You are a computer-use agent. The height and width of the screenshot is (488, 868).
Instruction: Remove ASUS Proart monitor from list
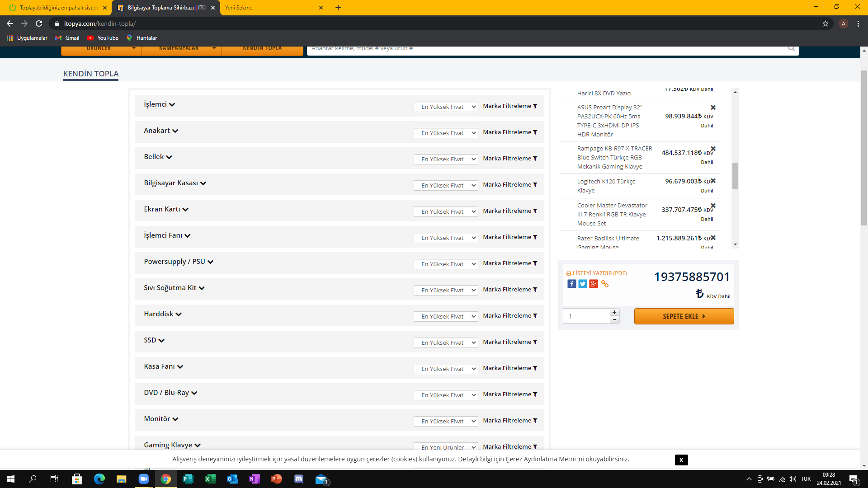(713, 108)
